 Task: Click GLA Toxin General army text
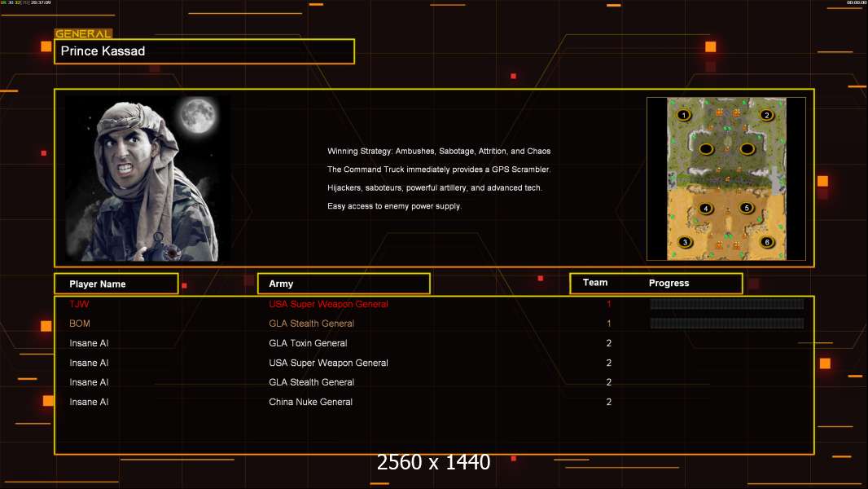[x=308, y=343]
